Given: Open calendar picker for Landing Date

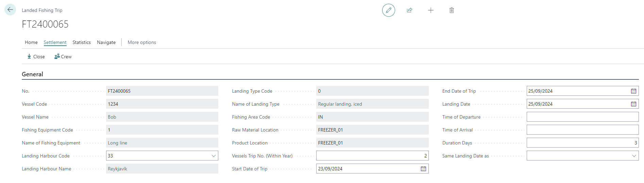Looking at the screenshot, I should (x=633, y=104).
